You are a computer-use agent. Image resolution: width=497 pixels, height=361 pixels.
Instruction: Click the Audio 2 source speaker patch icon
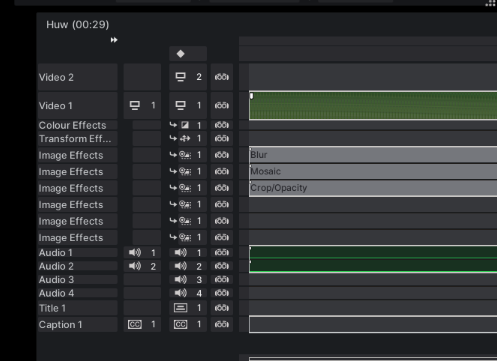point(135,266)
